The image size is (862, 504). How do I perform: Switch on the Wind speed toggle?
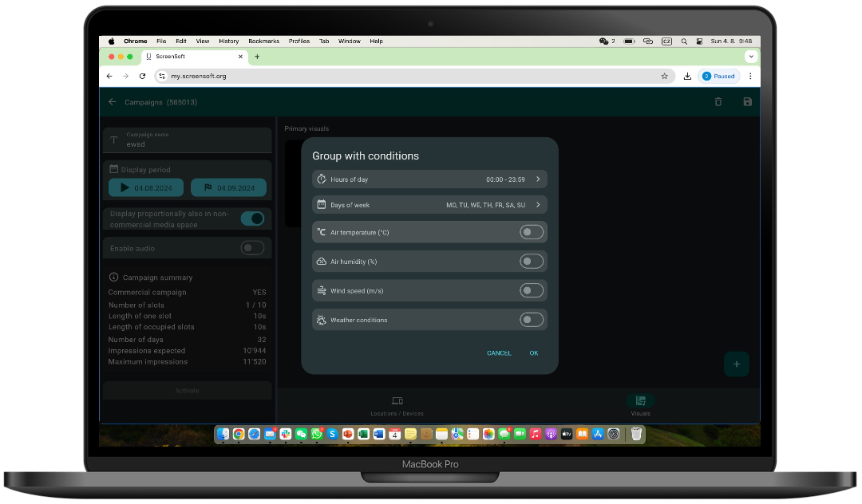tap(531, 291)
